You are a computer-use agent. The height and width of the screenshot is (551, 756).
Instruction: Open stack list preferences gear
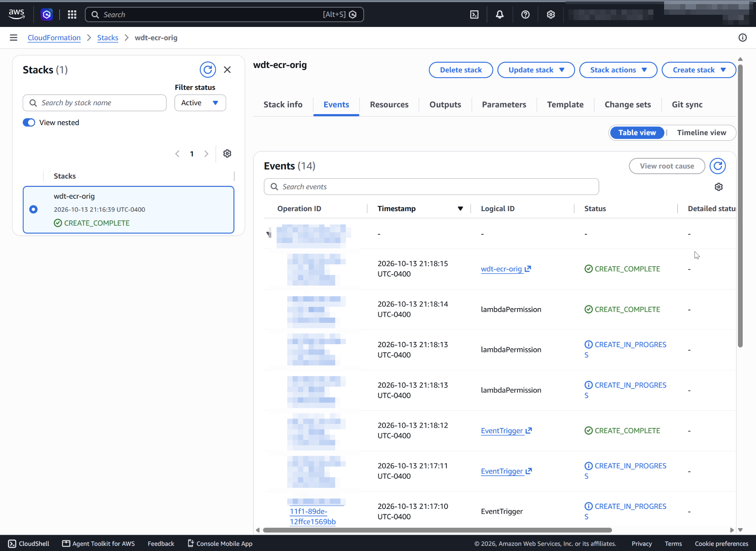tap(227, 154)
